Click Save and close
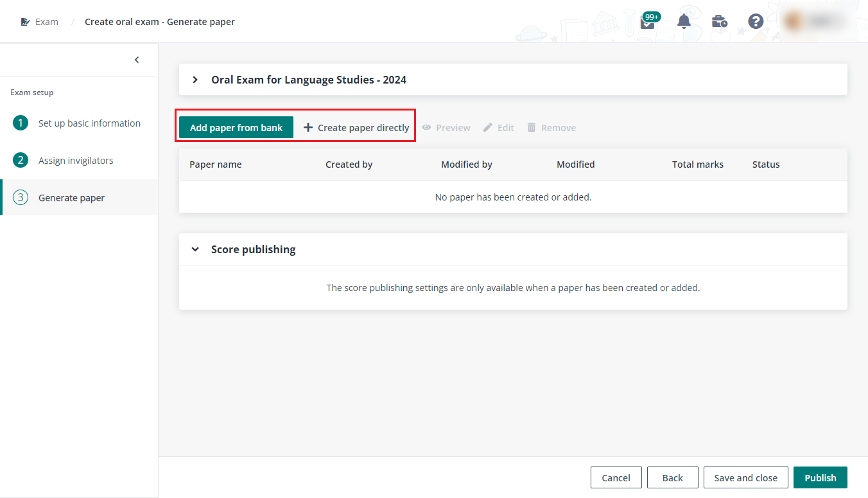 (745, 477)
